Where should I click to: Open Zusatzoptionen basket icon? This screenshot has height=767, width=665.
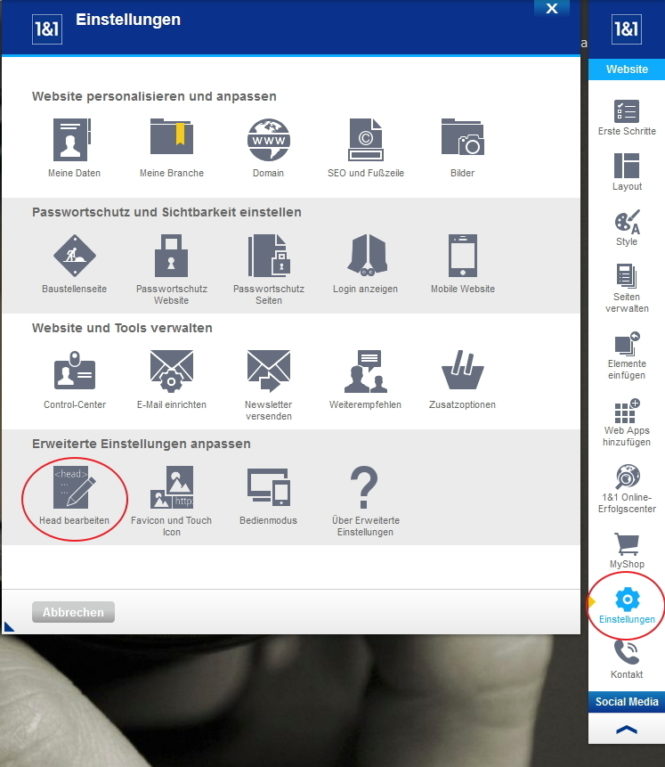click(x=462, y=373)
